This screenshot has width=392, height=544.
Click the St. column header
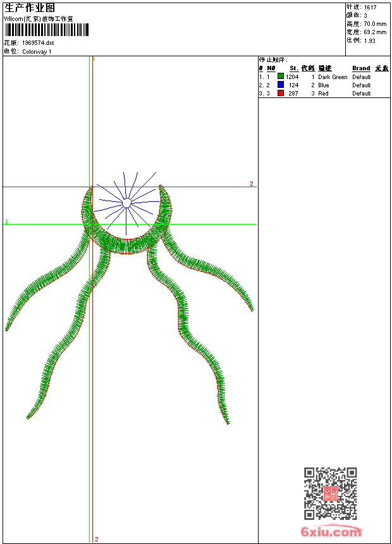[293, 68]
